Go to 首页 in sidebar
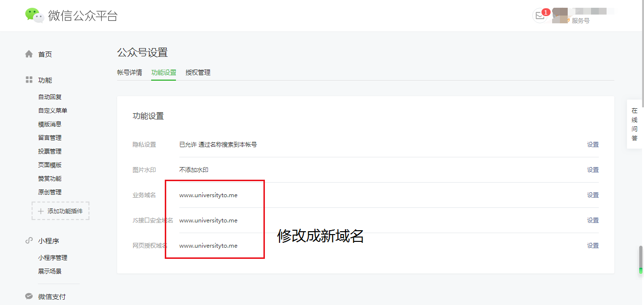 45,54
